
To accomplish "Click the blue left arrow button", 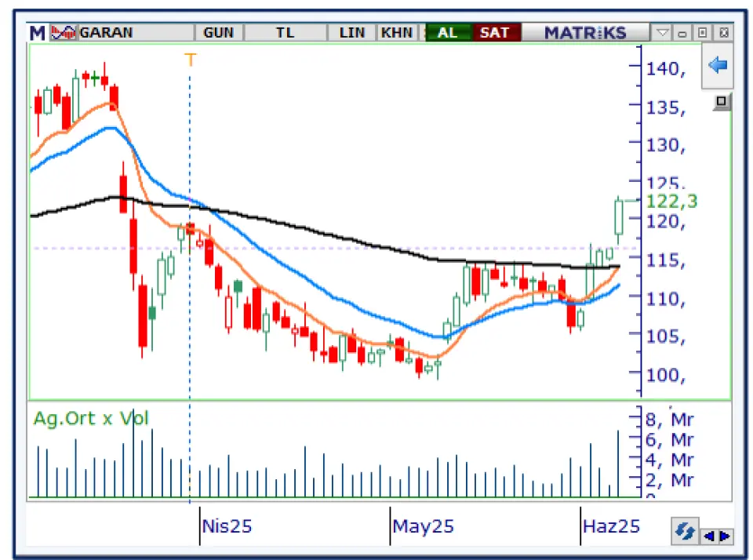I will click(x=718, y=65).
